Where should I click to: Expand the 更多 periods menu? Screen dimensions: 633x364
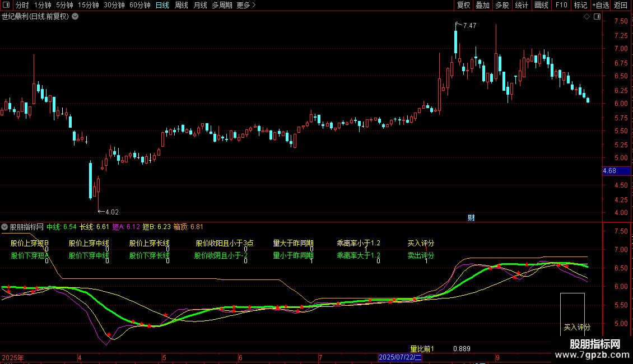point(246,5)
